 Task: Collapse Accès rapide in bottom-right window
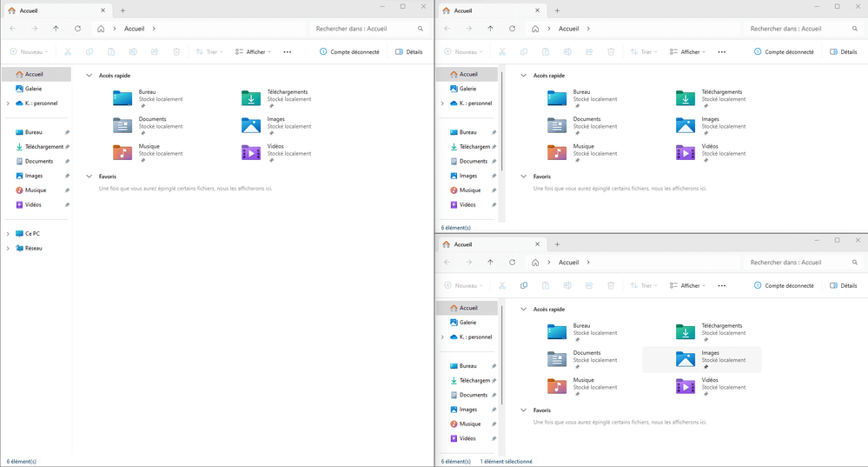(x=524, y=309)
